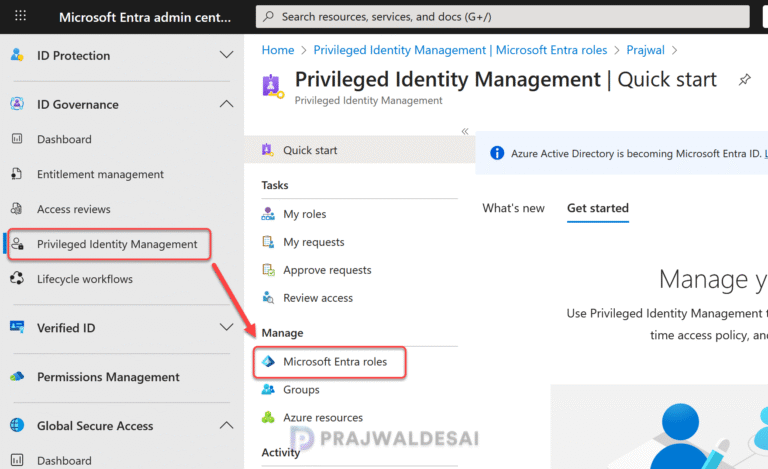Click the 'Activity' section heading
This screenshot has width=768, height=469.
click(x=281, y=452)
